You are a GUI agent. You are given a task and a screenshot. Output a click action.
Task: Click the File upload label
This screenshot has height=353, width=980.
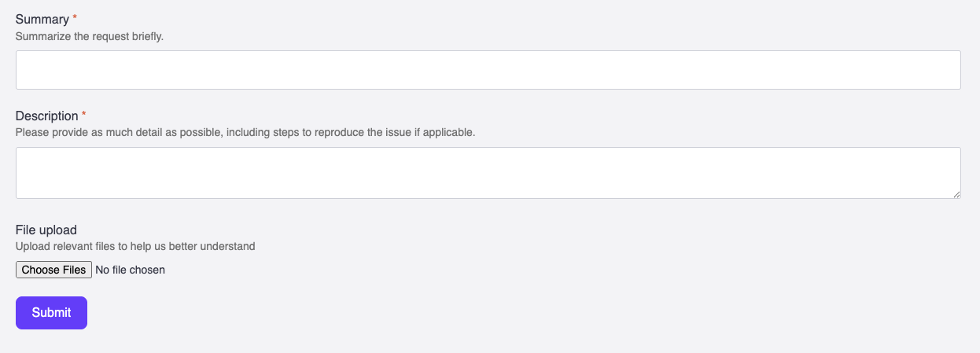click(x=46, y=230)
